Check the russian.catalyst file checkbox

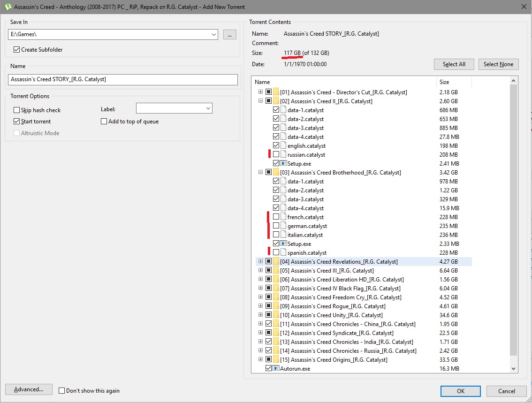pos(276,154)
